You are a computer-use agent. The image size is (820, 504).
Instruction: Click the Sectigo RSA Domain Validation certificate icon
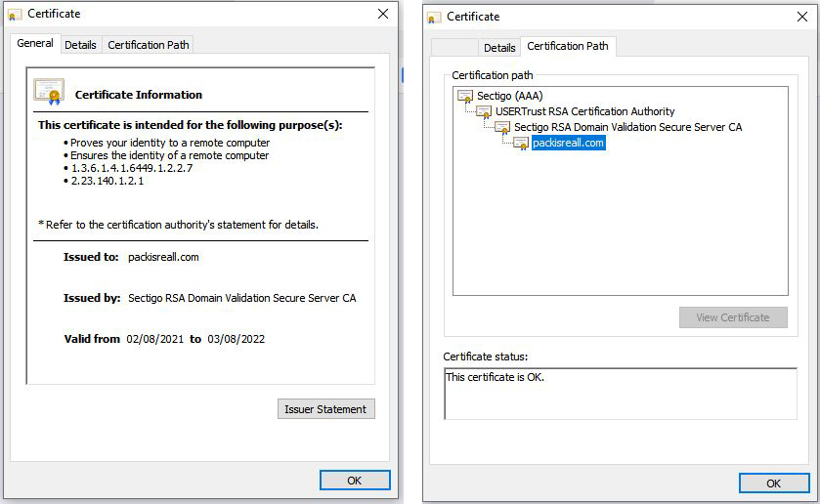[x=502, y=128]
